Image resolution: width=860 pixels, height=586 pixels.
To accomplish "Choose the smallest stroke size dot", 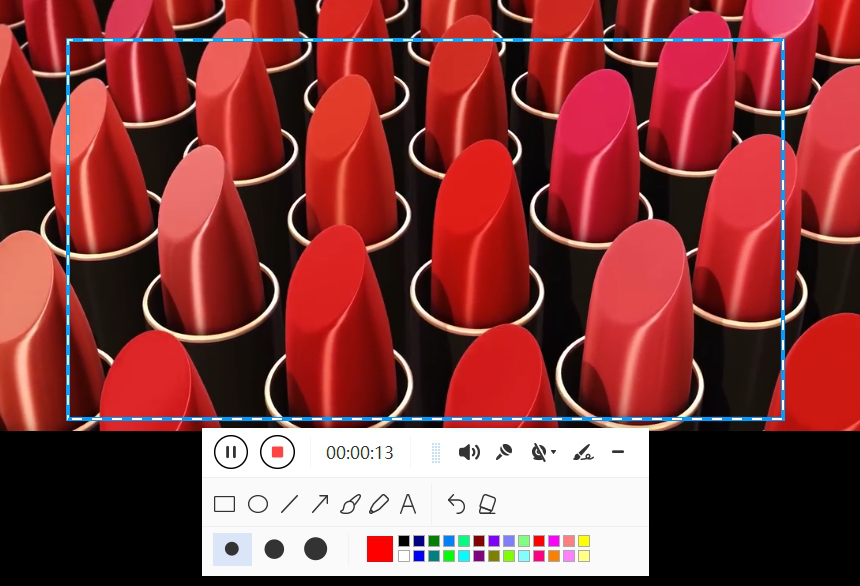I will point(232,549).
